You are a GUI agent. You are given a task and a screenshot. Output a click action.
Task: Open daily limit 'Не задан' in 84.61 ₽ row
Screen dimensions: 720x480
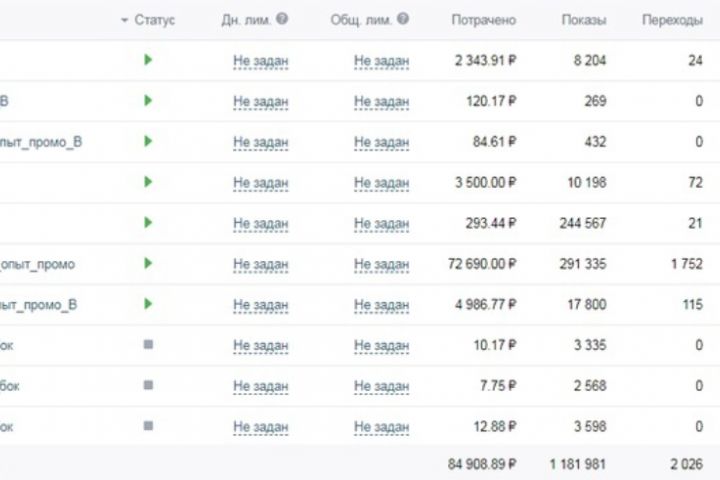tap(260, 142)
